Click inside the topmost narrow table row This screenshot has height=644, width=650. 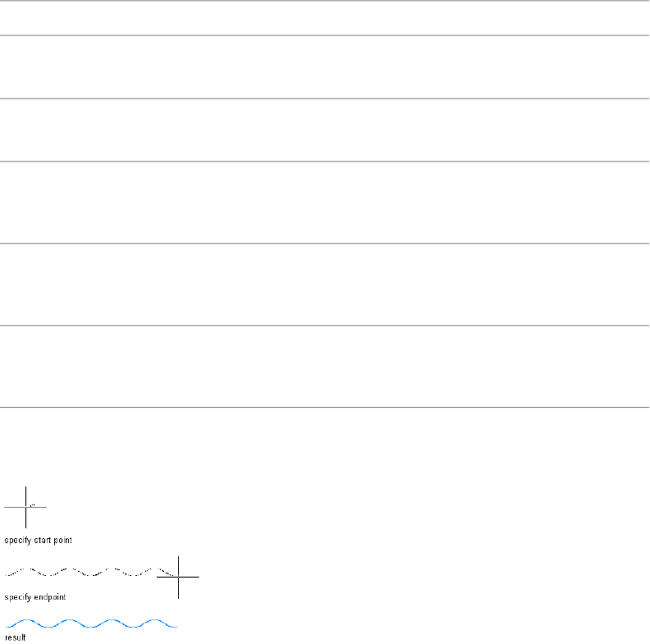[325, 18]
